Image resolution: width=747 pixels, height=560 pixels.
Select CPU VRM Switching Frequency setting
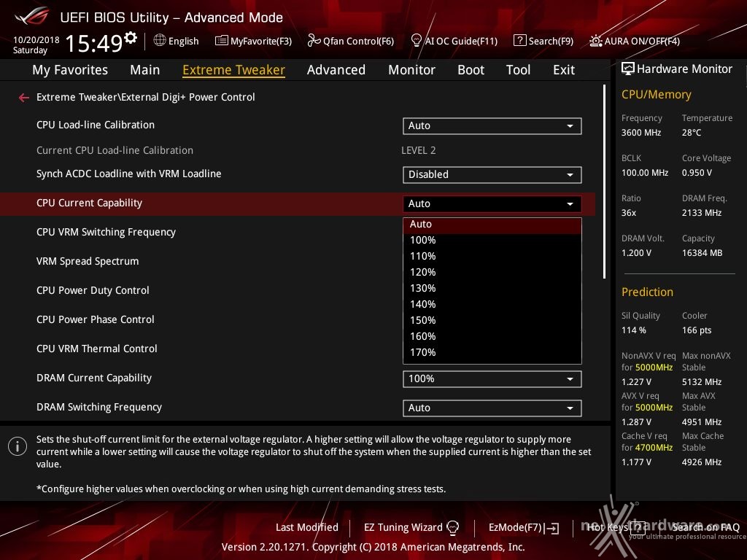[x=106, y=233]
